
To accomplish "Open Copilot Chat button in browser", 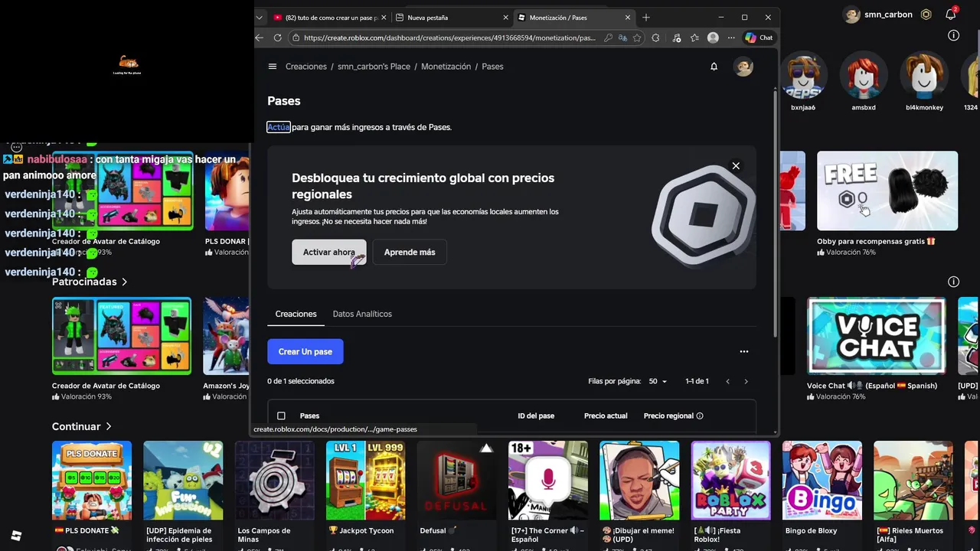I will (x=759, y=37).
